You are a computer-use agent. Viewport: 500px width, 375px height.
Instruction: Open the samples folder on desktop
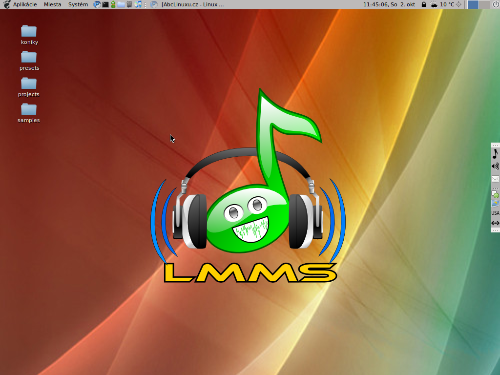point(29,113)
